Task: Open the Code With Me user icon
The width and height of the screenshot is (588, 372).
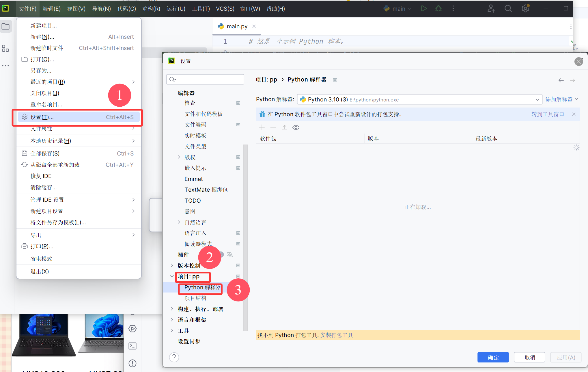Action: [x=491, y=9]
